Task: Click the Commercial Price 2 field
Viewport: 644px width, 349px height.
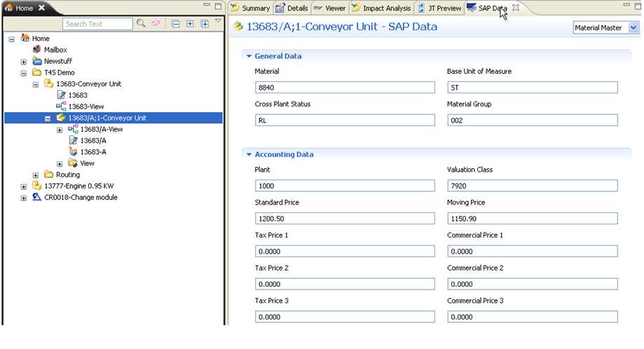Action: 533,284
